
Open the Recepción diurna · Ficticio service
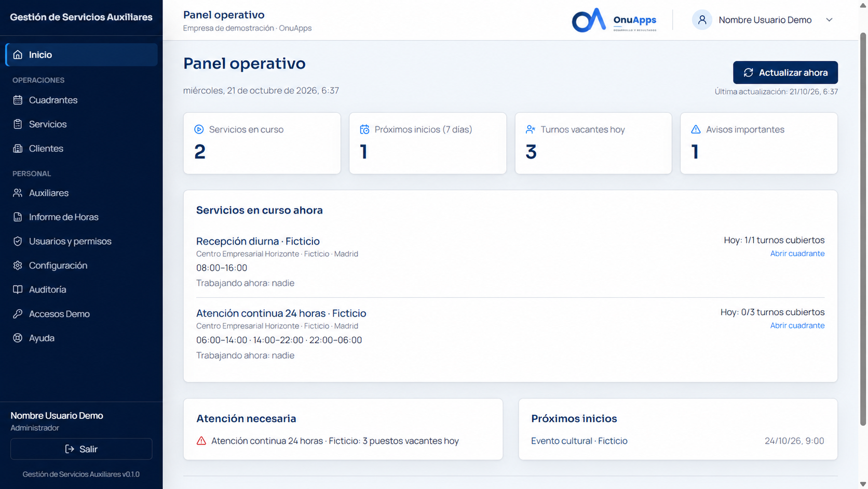tap(257, 241)
